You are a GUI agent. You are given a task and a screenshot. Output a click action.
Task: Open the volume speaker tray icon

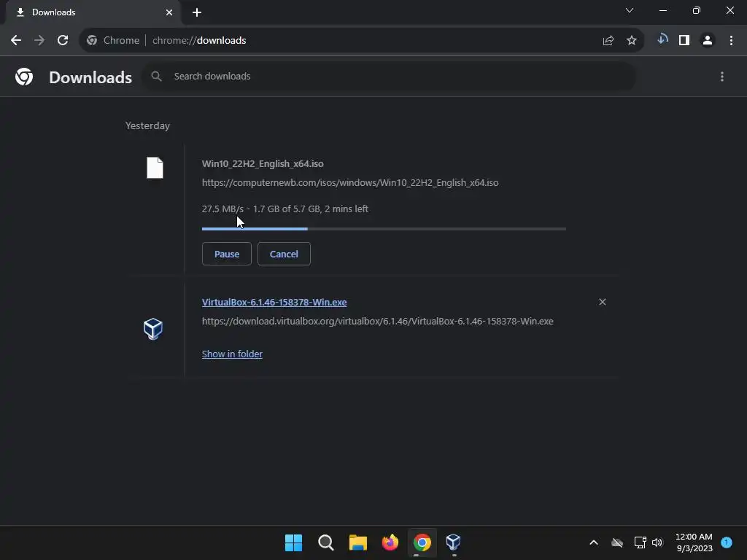click(657, 542)
